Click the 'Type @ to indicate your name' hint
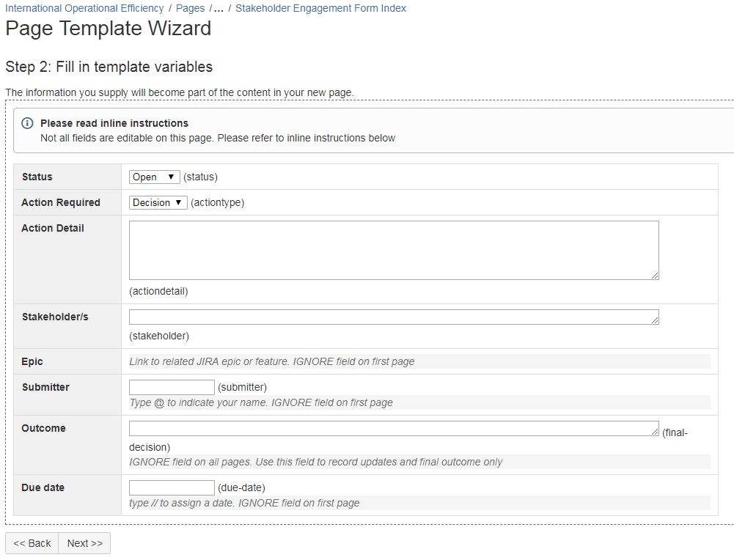Screen dimensions: 734x560 [261, 403]
